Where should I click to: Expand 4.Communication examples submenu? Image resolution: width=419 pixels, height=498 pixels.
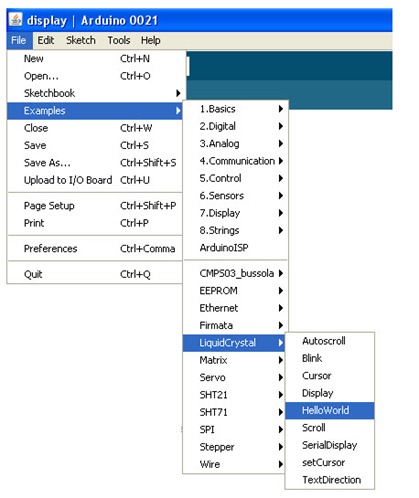[235, 161]
